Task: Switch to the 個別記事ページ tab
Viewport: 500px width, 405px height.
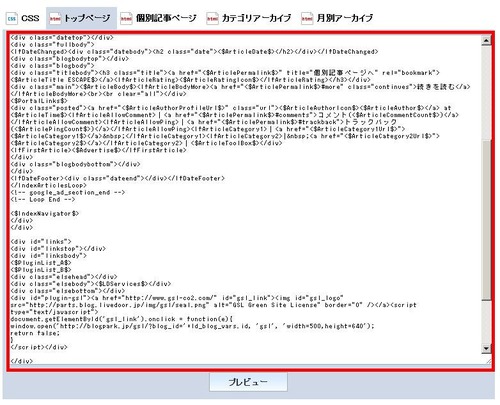Action: 159,18
